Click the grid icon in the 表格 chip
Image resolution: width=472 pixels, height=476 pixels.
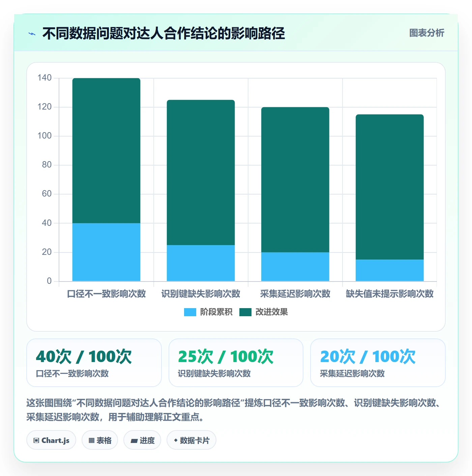point(91,441)
